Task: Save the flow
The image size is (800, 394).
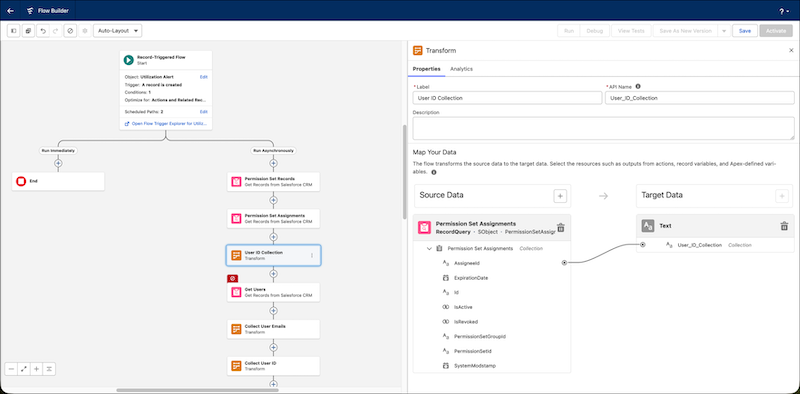Action: click(x=745, y=31)
